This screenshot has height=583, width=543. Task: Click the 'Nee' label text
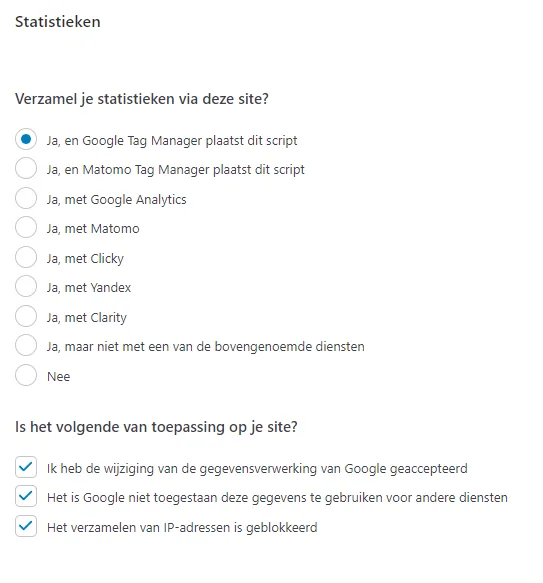pyautogui.click(x=58, y=377)
